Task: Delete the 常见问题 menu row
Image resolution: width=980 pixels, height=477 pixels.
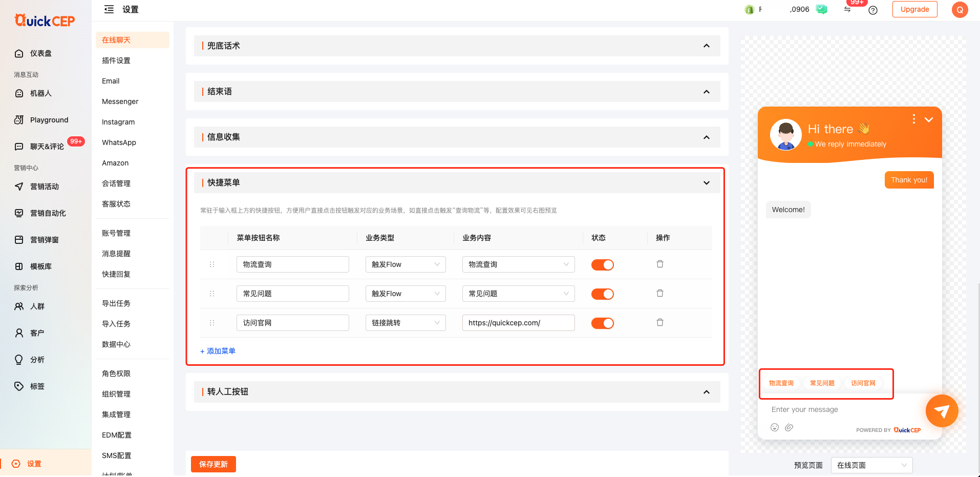Action: coord(660,293)
